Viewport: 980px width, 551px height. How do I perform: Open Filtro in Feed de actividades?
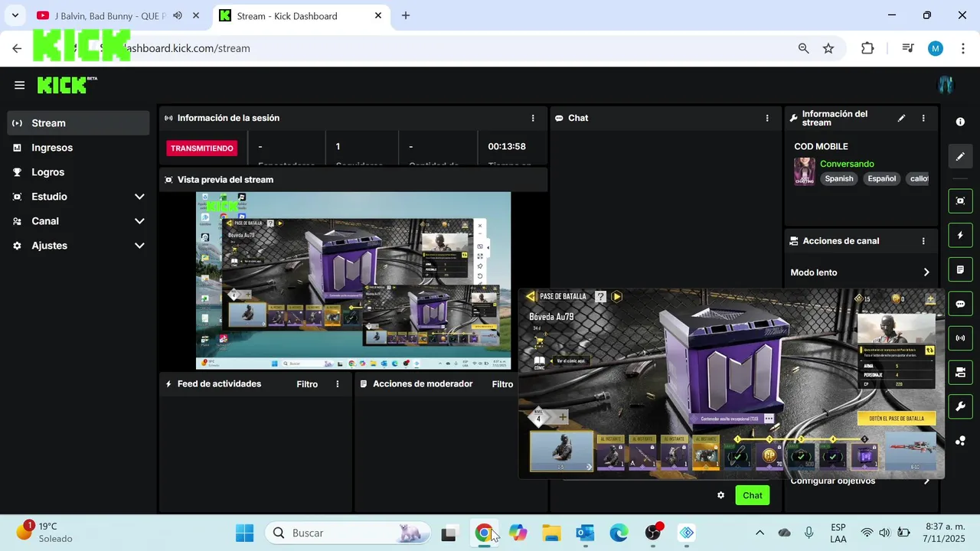307,384
